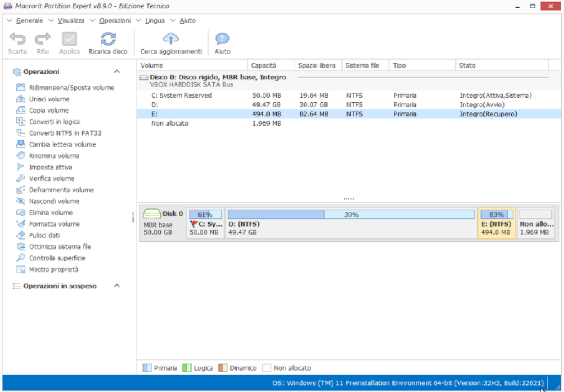
Task: Click the Scarta undo toolbar icon
Action: 17,39
